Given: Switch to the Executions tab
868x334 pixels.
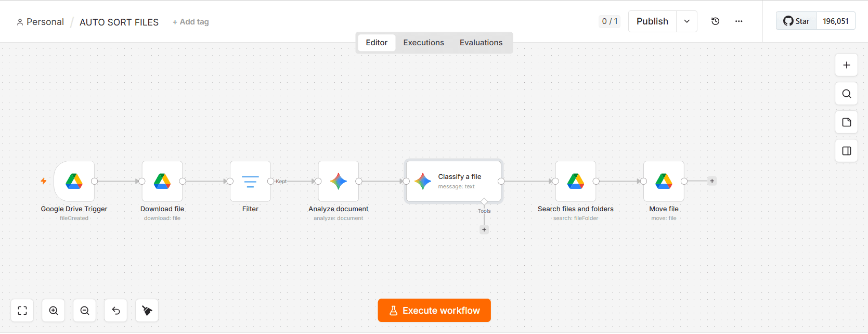Looking at the screenshot, I should 424,43.
